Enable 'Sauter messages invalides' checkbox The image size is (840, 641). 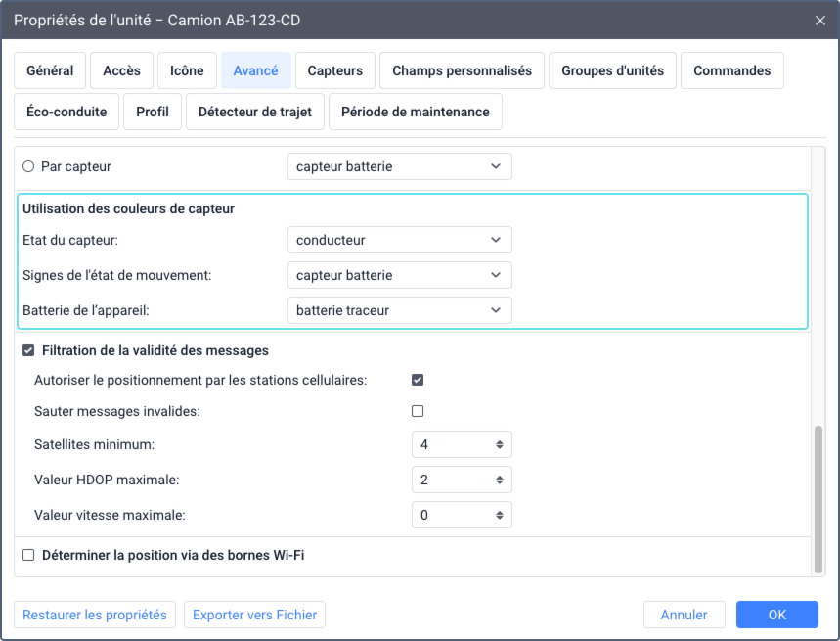418,411
